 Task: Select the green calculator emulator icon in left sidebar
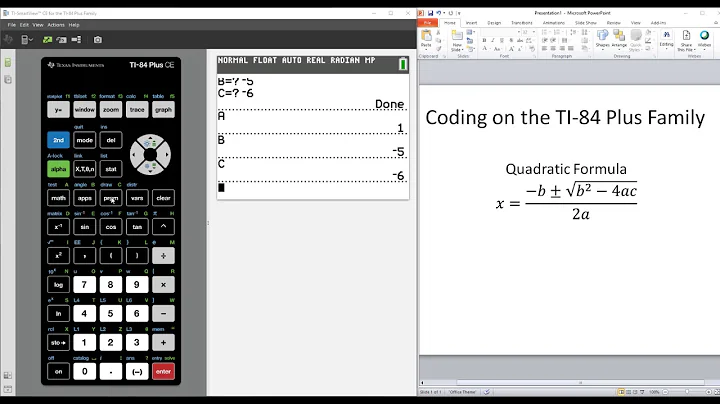pyautogui.click(x=8, y=62)
